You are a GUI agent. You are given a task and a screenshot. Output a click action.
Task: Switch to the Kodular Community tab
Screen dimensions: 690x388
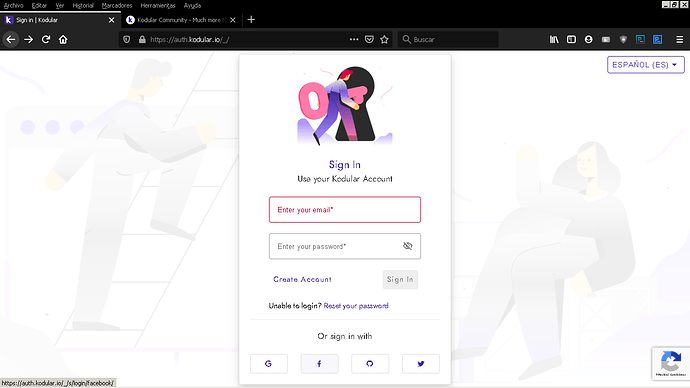(x=181, y=20)
